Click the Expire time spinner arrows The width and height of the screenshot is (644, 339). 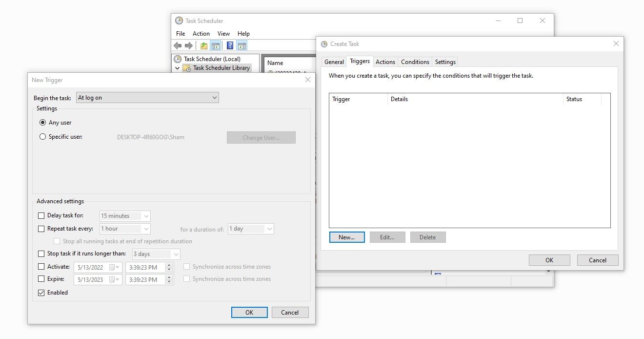pyautogui.click(x=169, y=280)
